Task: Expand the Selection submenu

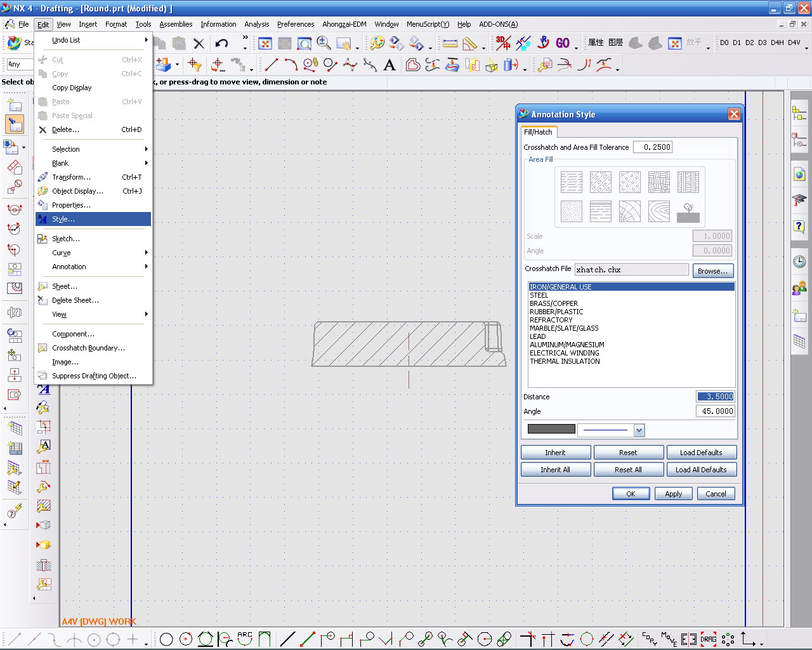Action: 93,149
